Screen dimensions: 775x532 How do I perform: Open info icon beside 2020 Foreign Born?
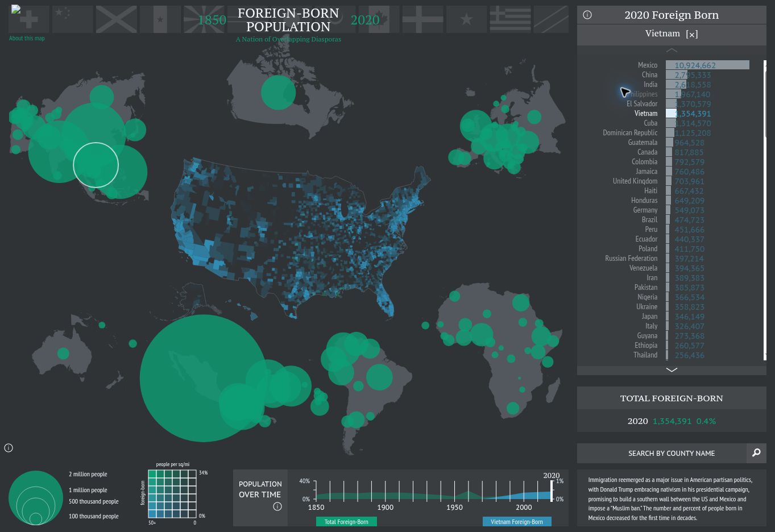coord(587,15)
